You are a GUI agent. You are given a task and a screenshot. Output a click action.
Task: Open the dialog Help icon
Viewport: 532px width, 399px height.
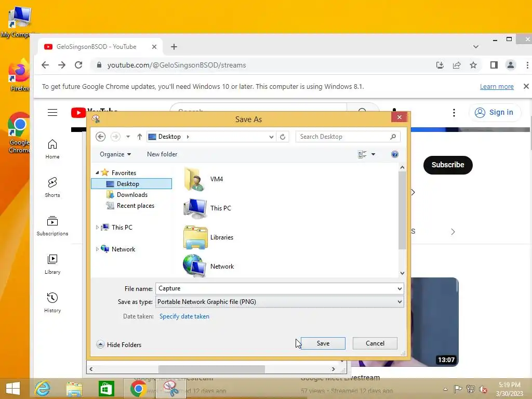tap(395, 154)
